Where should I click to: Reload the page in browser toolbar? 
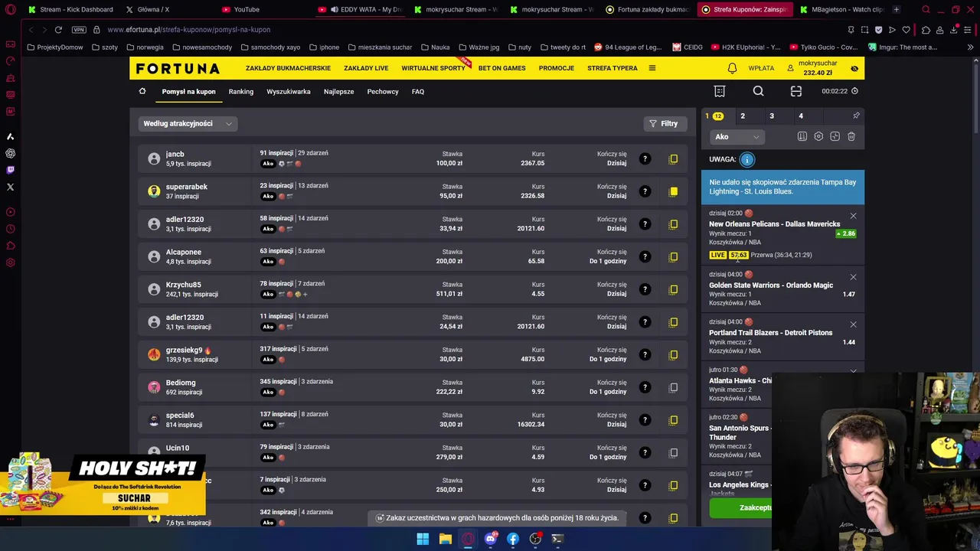click(58, 30)
